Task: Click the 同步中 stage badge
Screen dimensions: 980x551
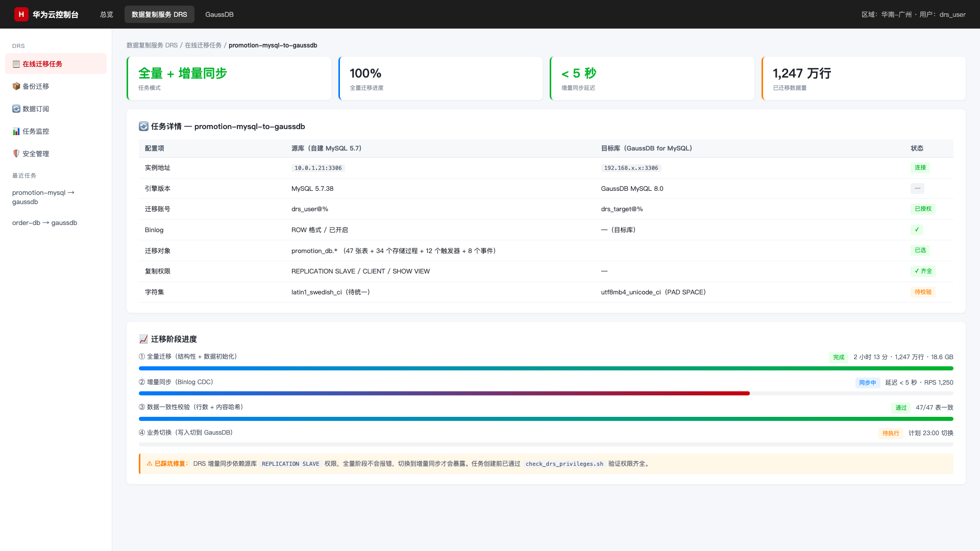Action: click(868, 383)
